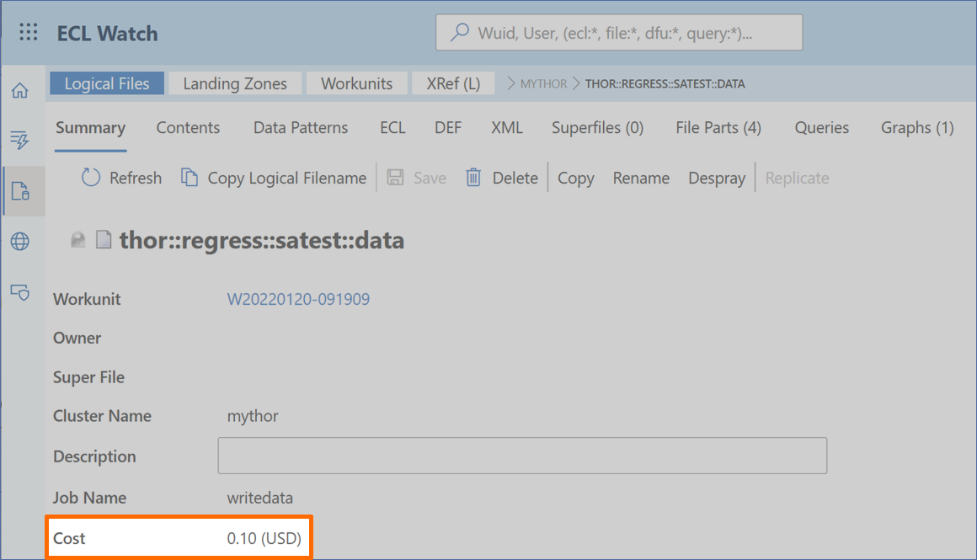This screenshot has height=560, width=977.
Task: Open workunit W20220120-091909 link
Action: (298, 299)
